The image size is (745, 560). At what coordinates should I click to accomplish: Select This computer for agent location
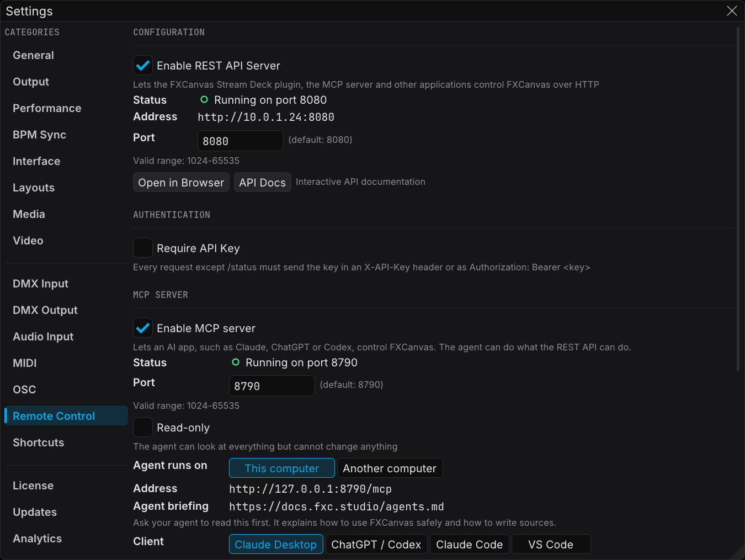click(x=282, y=468)
